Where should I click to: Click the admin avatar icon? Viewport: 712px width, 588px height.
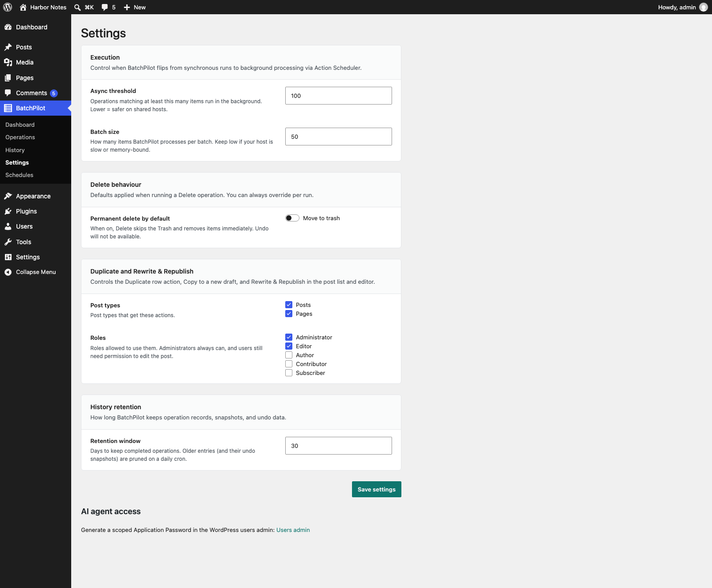[704, 7]
